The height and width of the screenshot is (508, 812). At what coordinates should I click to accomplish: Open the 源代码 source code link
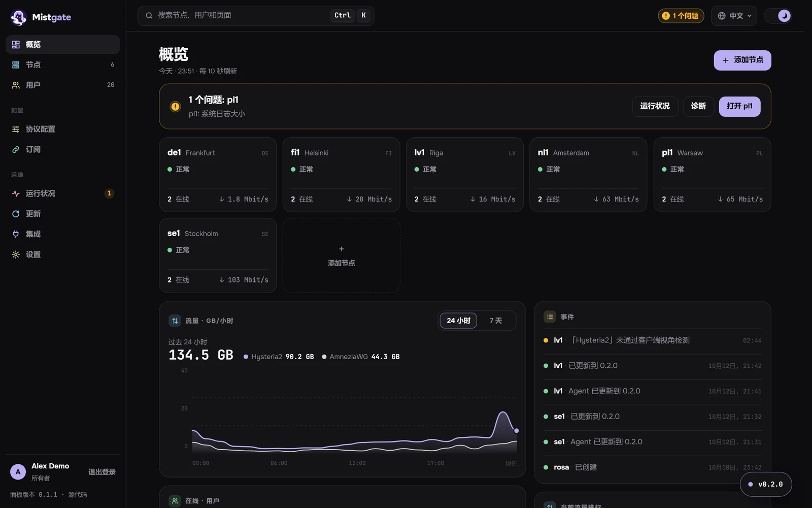pyautogui.click(x=78, y=495)
